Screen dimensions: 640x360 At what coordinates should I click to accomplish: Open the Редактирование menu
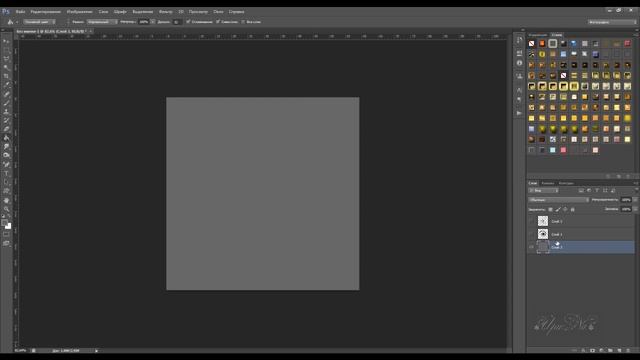[x=46, y=12]
